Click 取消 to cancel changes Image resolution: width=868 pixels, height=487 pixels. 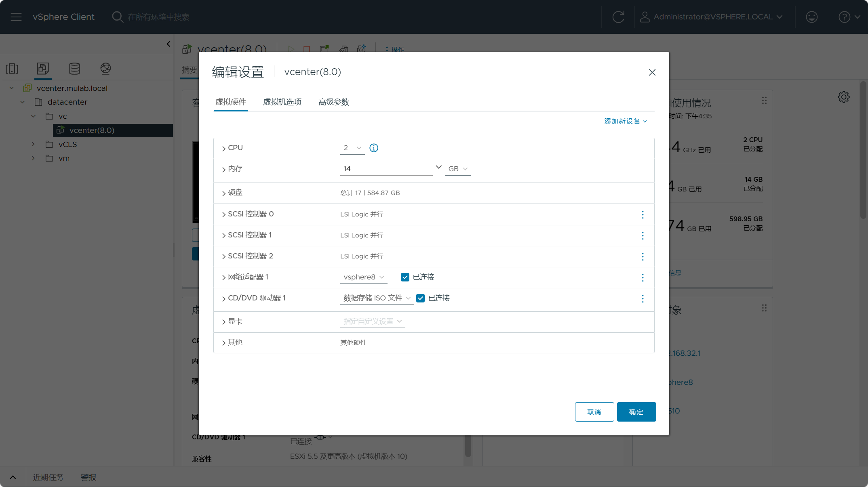tap(594, 411)
